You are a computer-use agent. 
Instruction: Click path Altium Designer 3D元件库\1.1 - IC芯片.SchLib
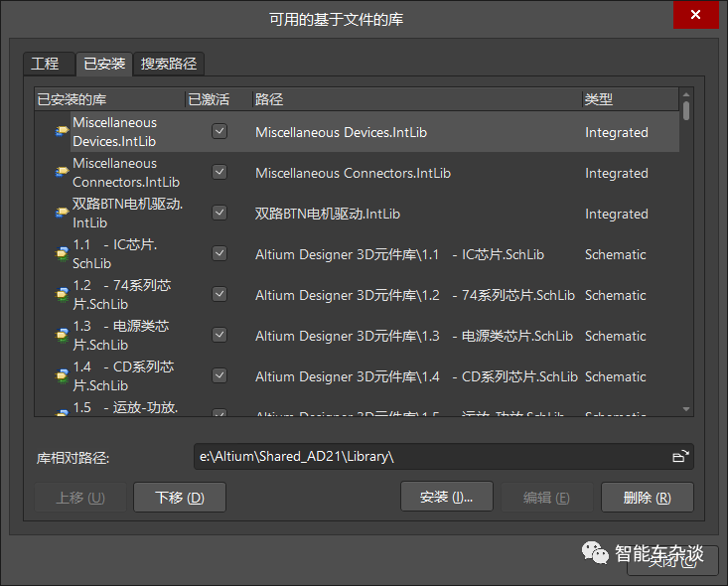pos(399,254)
